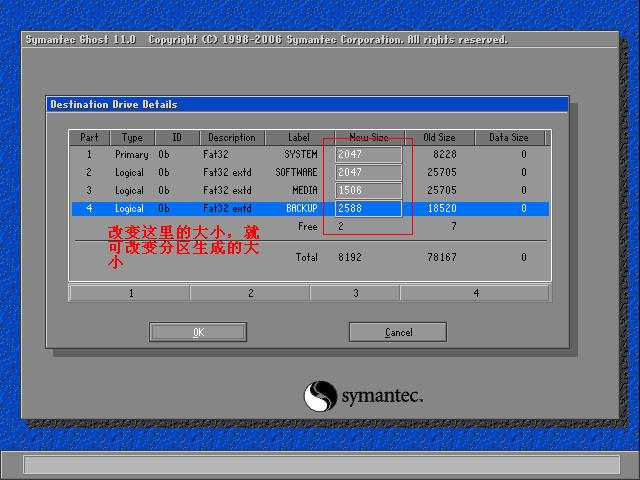
Task: Edit New Size field for BACKUP partition
Action: [x=368, y=209]
